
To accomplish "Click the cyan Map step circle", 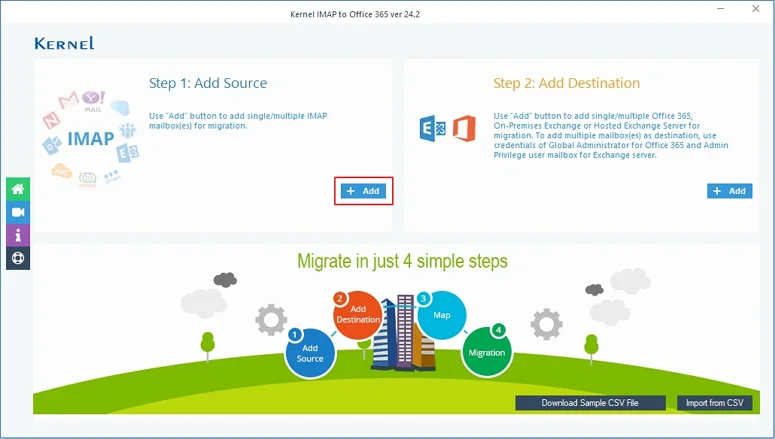I will click(441, 315).
